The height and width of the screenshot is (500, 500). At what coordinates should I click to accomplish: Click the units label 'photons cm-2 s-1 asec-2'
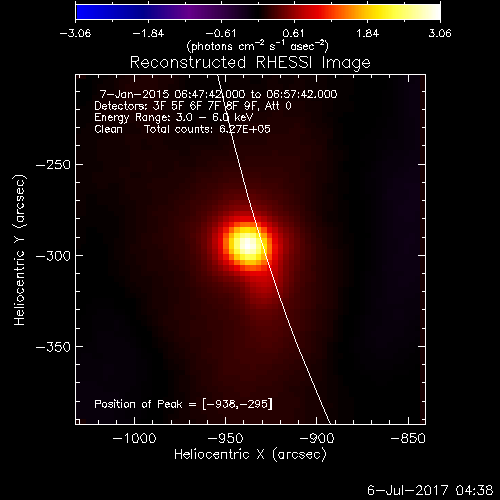[258, 46]
